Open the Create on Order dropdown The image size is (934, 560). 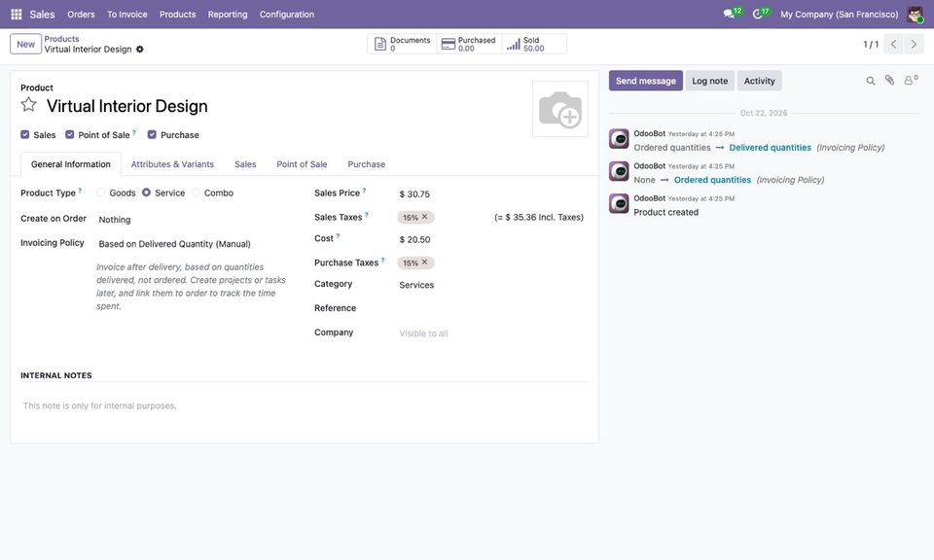195,220
